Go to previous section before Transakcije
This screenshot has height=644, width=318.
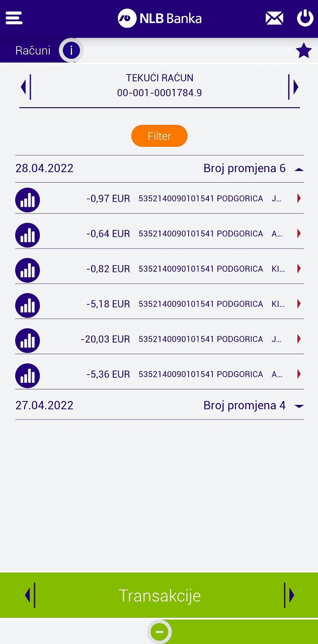[x=30, y=596]
